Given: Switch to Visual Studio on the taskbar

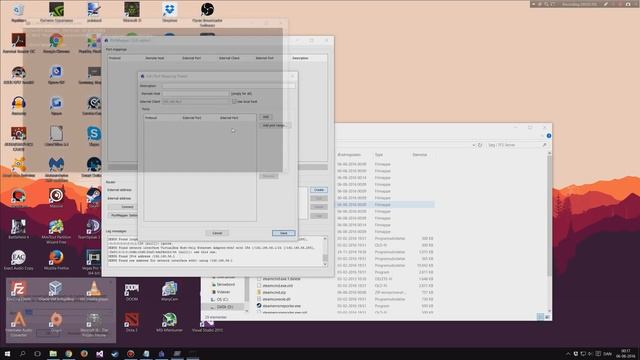Looking at the screenshot, I should [x=100, y=353].
